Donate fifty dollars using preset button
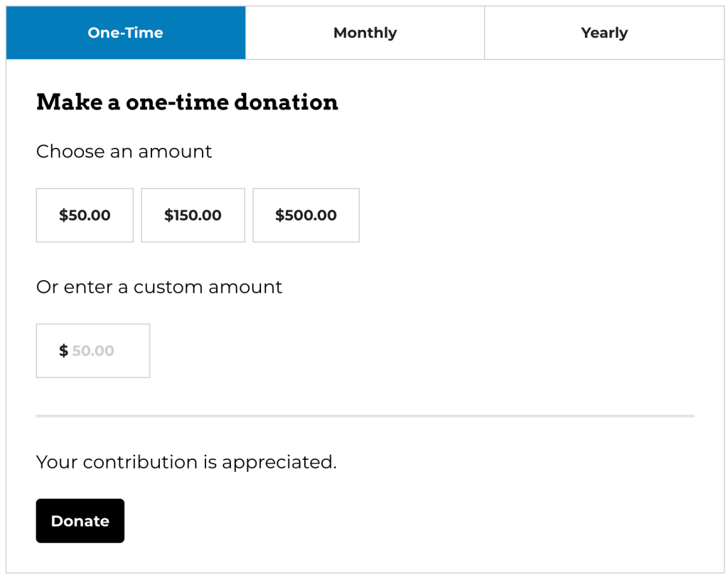 pos(85,215)
